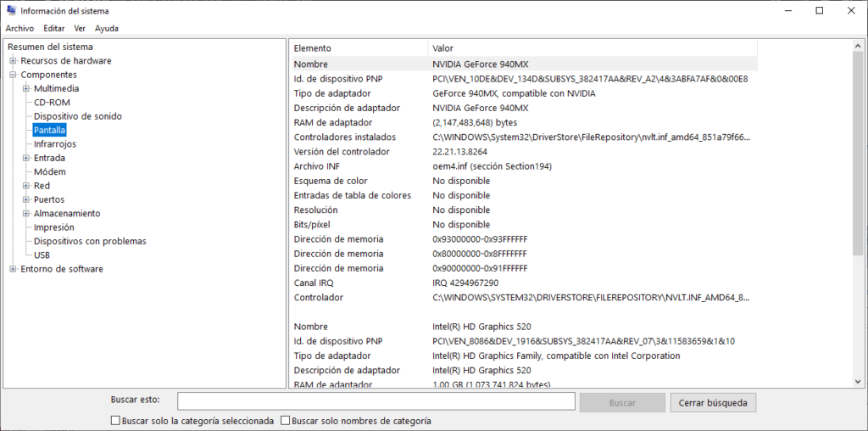Sort by the Elemento column header
The height and width of the screenshot is (431, 868).
point(359,48)
